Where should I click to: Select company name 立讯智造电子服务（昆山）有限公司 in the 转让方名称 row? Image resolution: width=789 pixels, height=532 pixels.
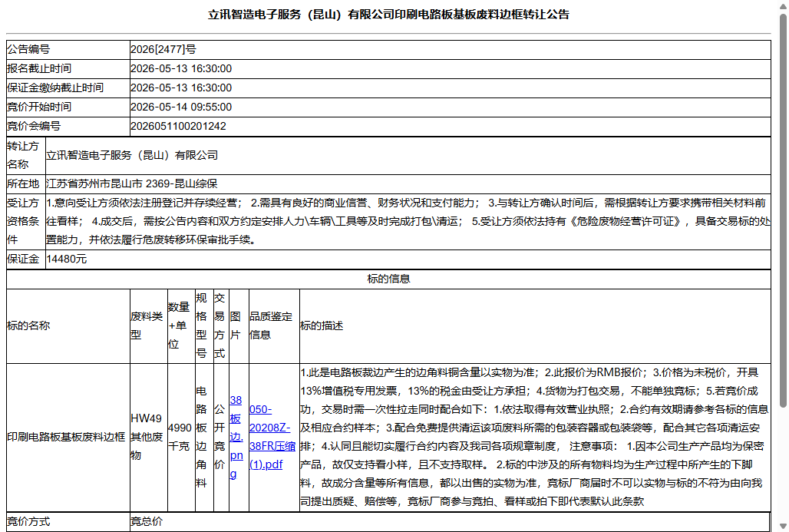pyautogui.click(x=132, y=156)
